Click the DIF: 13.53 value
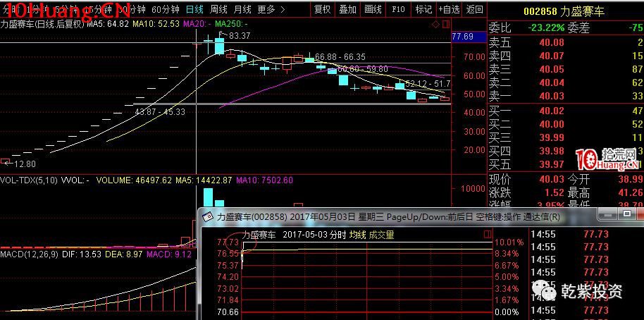644x320 pixels. coord(81,254)
